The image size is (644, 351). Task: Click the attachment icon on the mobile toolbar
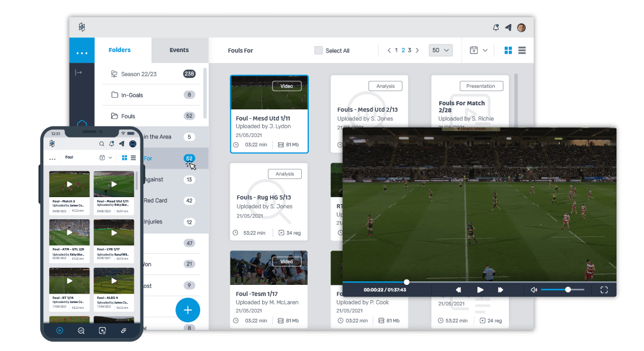coord(123,331)
